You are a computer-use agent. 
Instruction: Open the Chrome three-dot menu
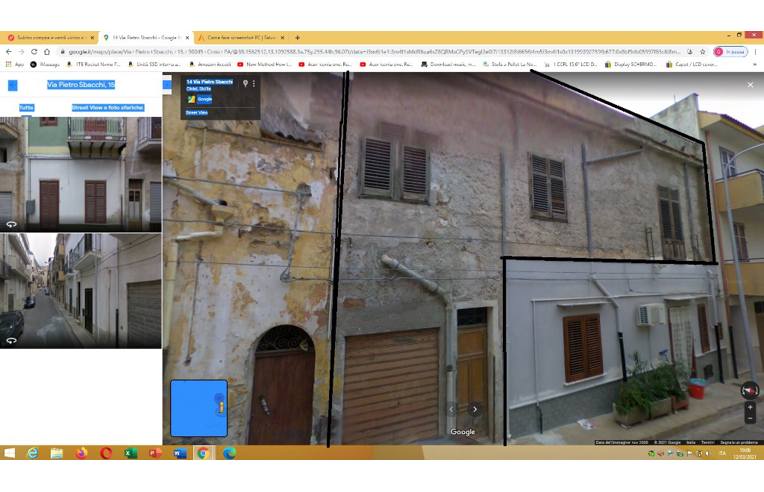tap(755, 51)
